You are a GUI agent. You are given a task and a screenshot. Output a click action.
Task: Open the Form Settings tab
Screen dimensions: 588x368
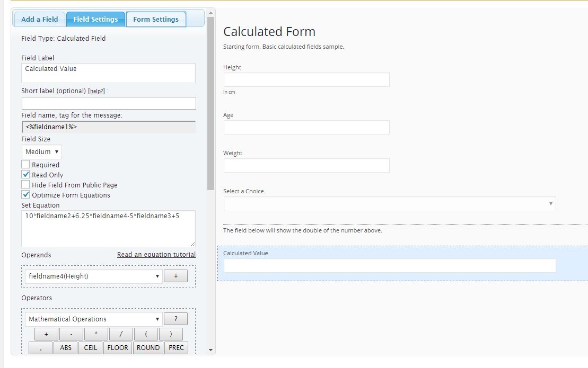(x=156, y=20)
